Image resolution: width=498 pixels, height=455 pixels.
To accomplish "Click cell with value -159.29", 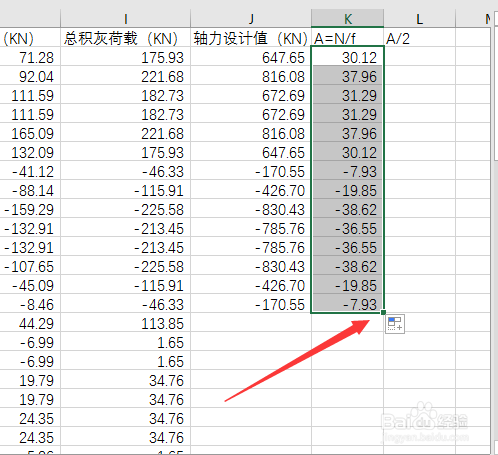I will [30, 208].
